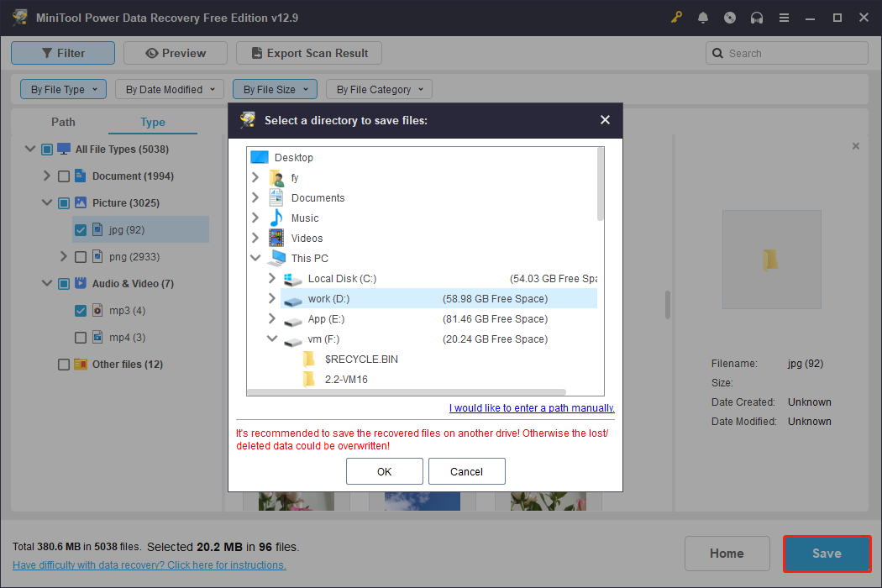Click Export Scan Result
Image resolution: width=882 pixels, height=588 pixels.
[309, 53]
